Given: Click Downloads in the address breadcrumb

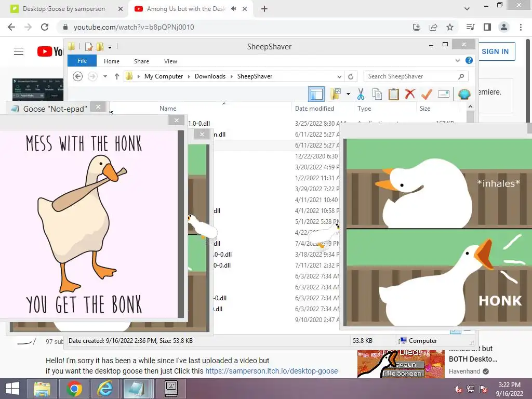Looking at the screenshot, I should [x=210, y=76].
